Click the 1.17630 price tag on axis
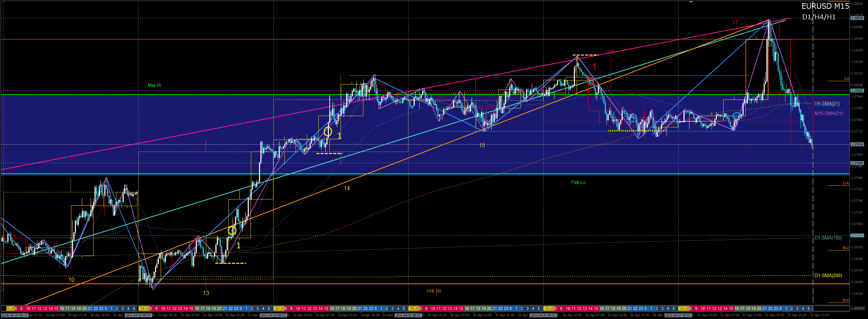 pos(857,144)
